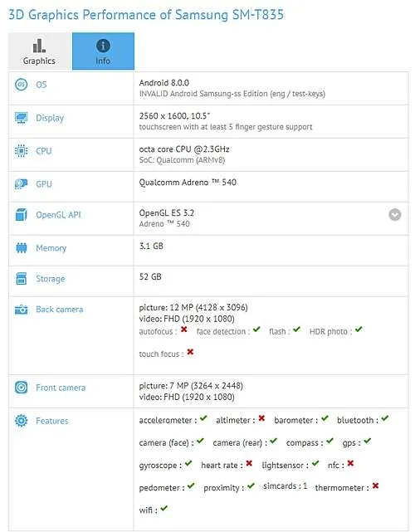Click the Features gear icon
The height and width of the screenshot is (532, 415).
click(21, 421)
